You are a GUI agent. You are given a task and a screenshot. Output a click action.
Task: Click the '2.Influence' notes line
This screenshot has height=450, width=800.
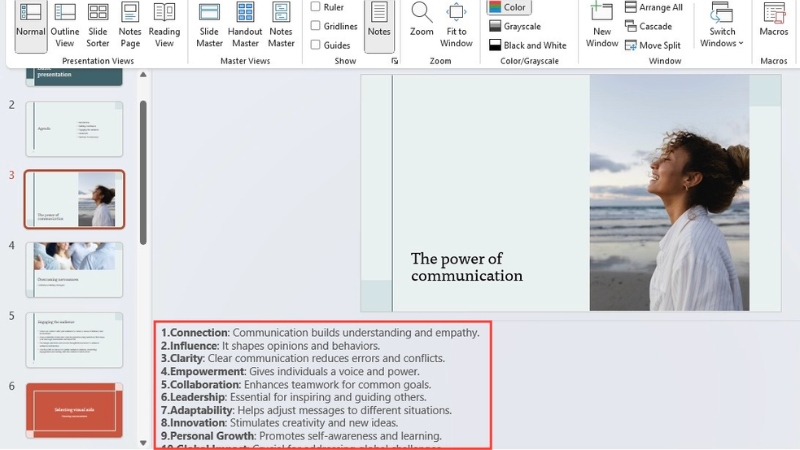pyautogui.click(x=270, y=346)
